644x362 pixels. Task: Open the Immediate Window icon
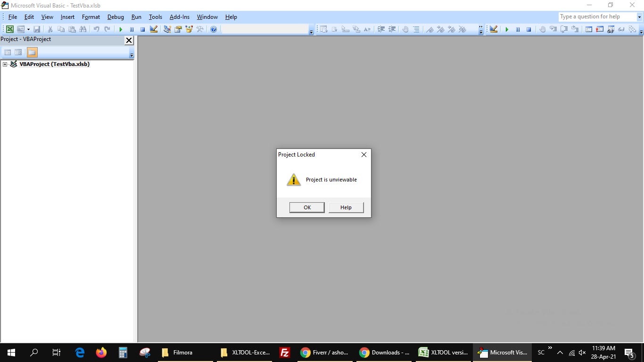pyautogui.click(x=599, y=29)
